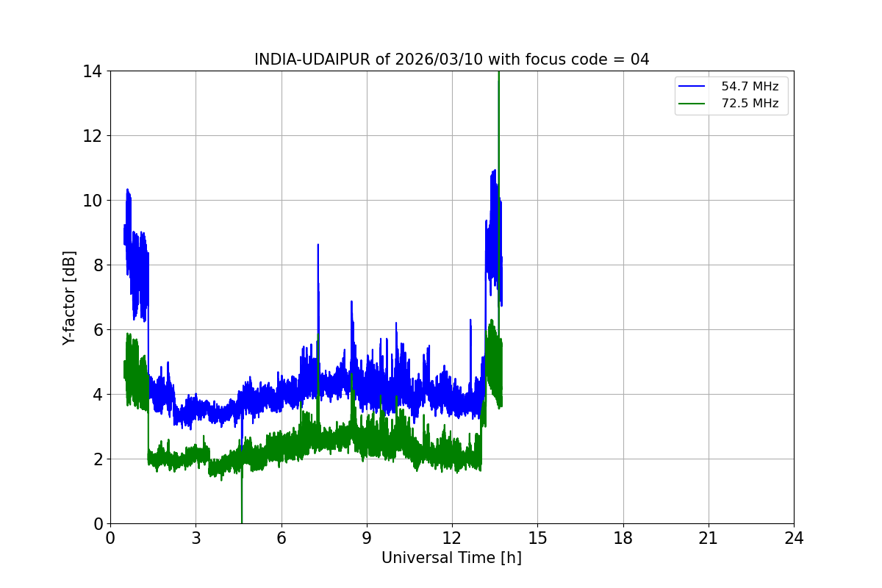Click x-axis tick label 24

(x=794, y=538)
